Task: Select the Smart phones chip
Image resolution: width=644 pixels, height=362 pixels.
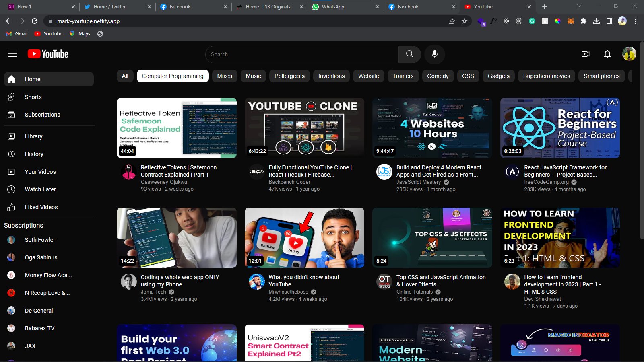Action: 602,76
